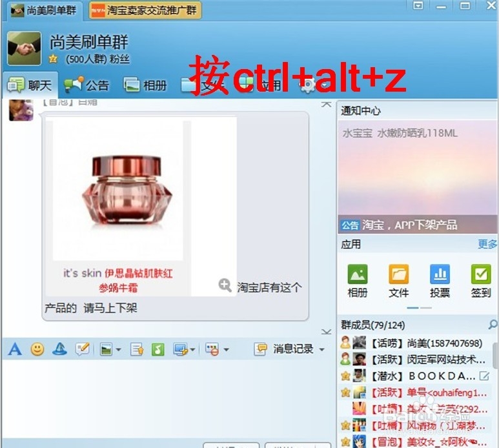Open the 相册 app icon in 应用 panel
The height and width of the screenshot is (448, 499).
[x=358, y=281]
